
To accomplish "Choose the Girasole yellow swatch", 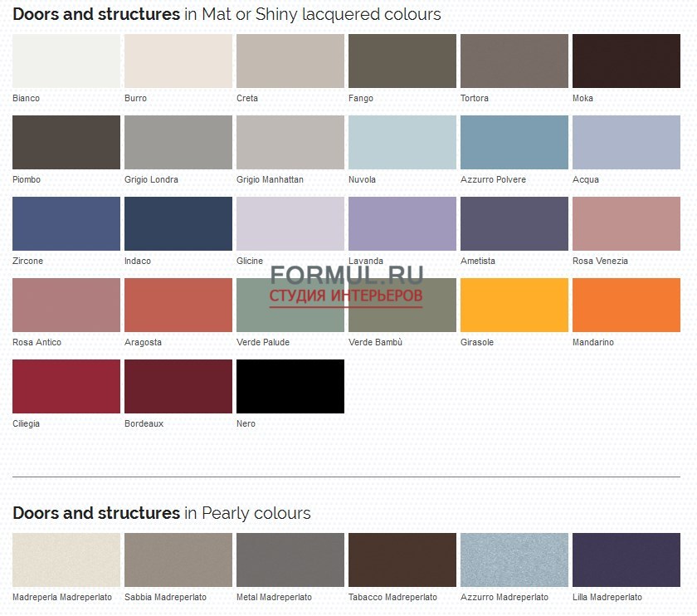I will click(x=514, y=305).
